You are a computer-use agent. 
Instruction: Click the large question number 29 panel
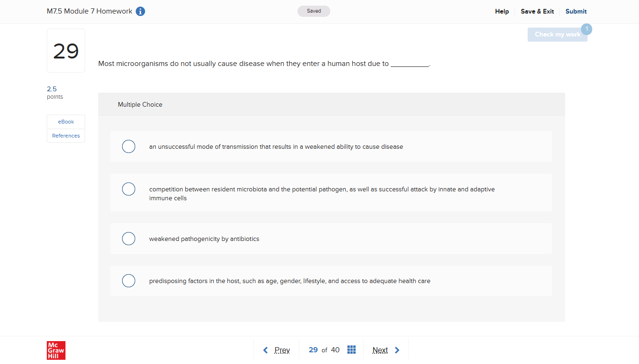(65, 50)
